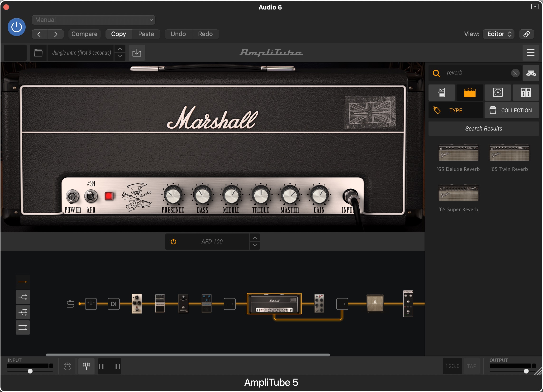Go to previous preset with left arrow

coord(39,34)
